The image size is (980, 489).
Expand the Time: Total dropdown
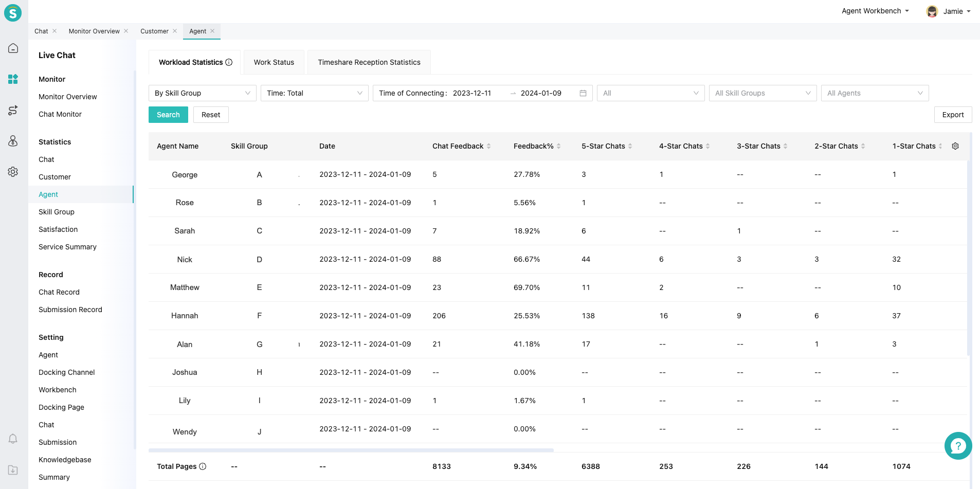coord(315,93)
